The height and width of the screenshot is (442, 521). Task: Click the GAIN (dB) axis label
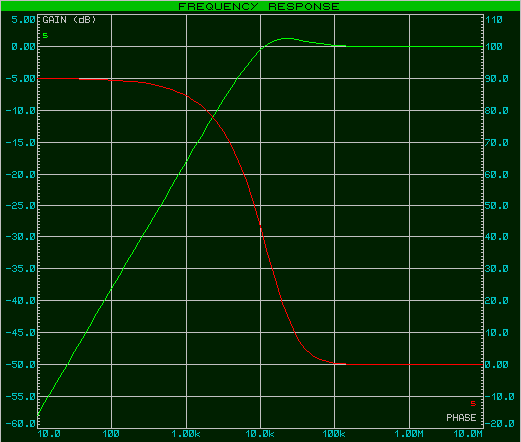[x=69, y=20]
